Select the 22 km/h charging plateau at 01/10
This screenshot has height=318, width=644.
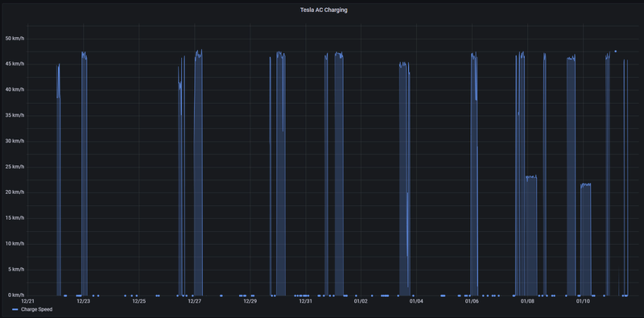[586, 239]
